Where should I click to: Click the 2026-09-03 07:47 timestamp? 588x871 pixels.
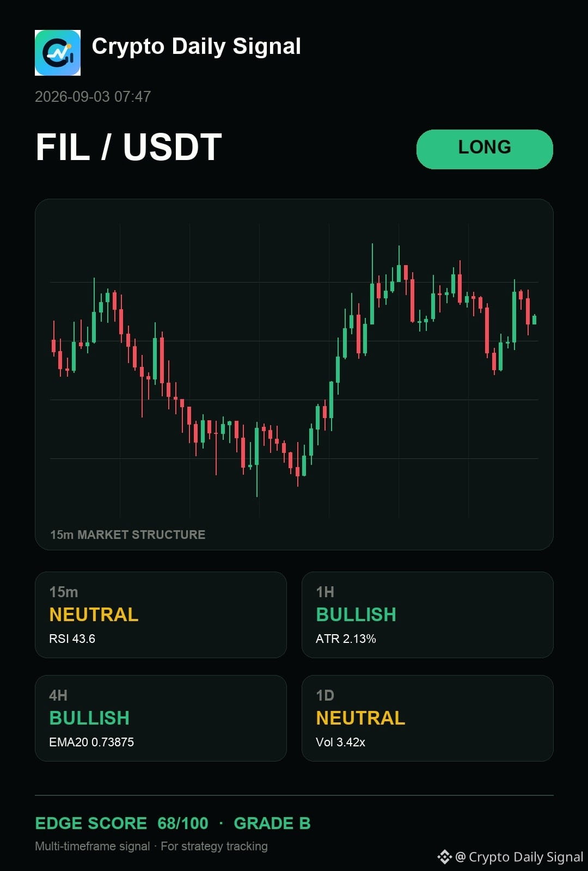coord(93,97)
